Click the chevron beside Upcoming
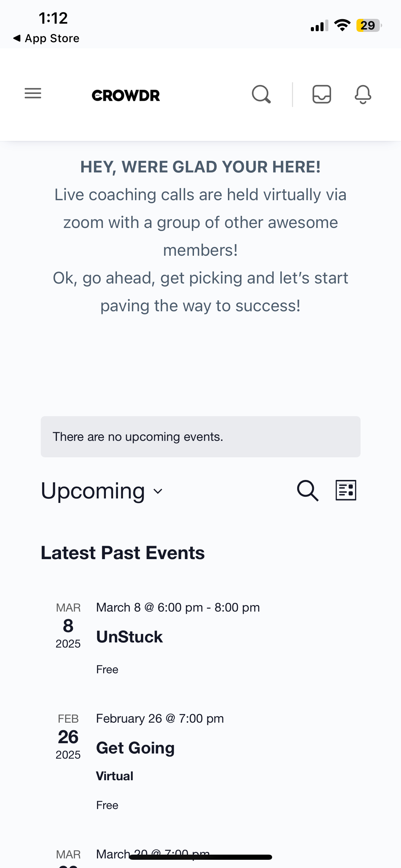 [158, 491]
